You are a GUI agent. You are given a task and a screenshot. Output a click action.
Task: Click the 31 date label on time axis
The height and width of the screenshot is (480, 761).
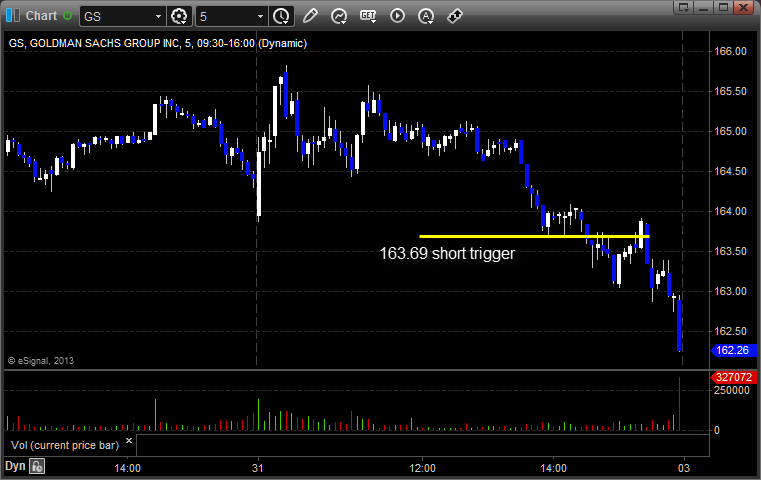pos(258,468)
